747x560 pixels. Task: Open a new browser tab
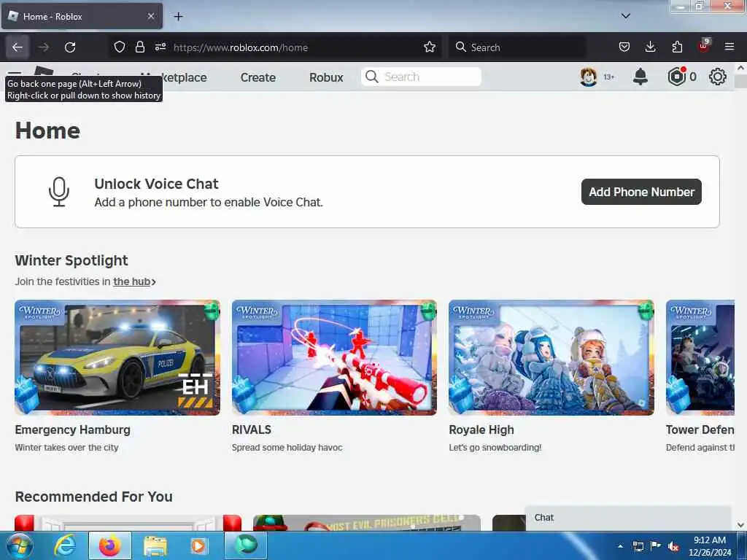tap(178, 17)
